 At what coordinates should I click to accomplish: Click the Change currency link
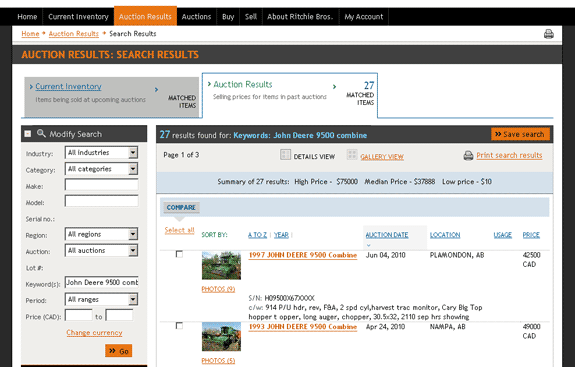(x=94, y=333)
